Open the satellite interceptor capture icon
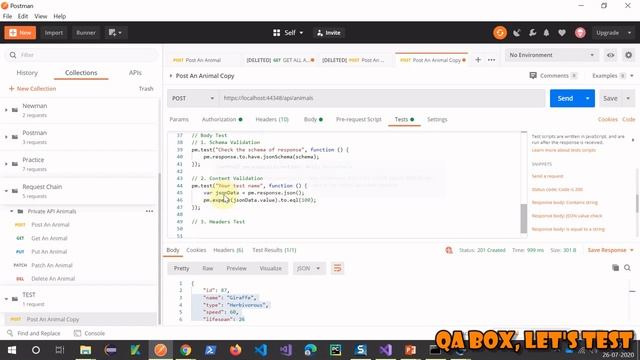640x360 pixels. click(x=517, y=33)
